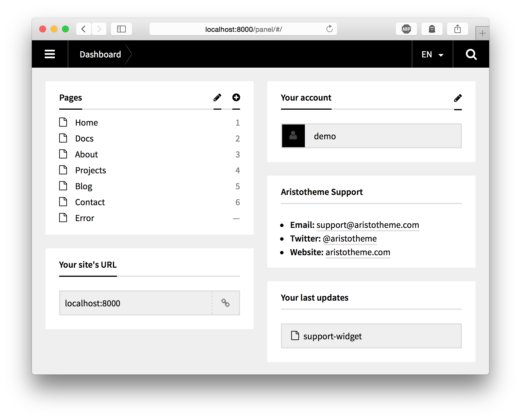The image size is (521, 420).
Task: Open site URL via the chain link icon
Action: pyautogui.click(x=226, y=303)
